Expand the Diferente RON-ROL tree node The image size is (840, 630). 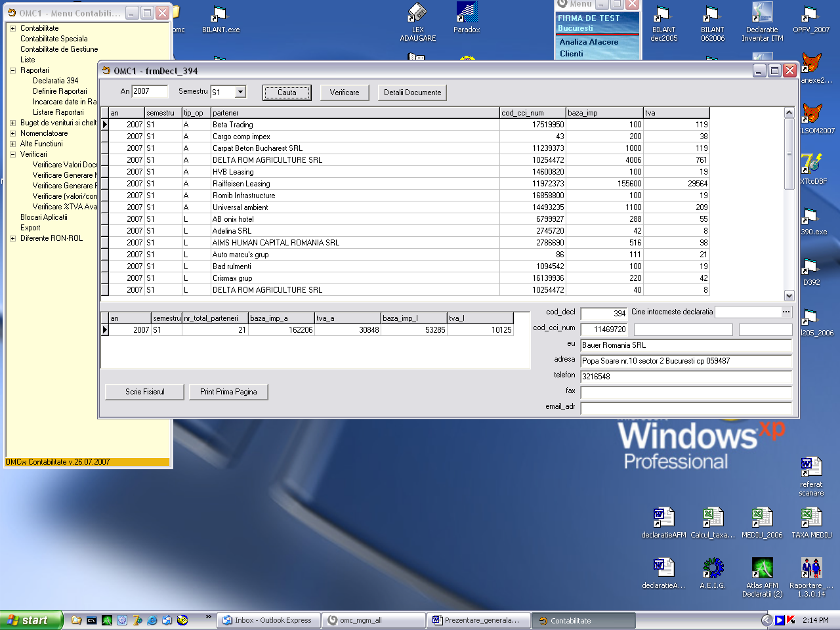click(x=12, y=238)
